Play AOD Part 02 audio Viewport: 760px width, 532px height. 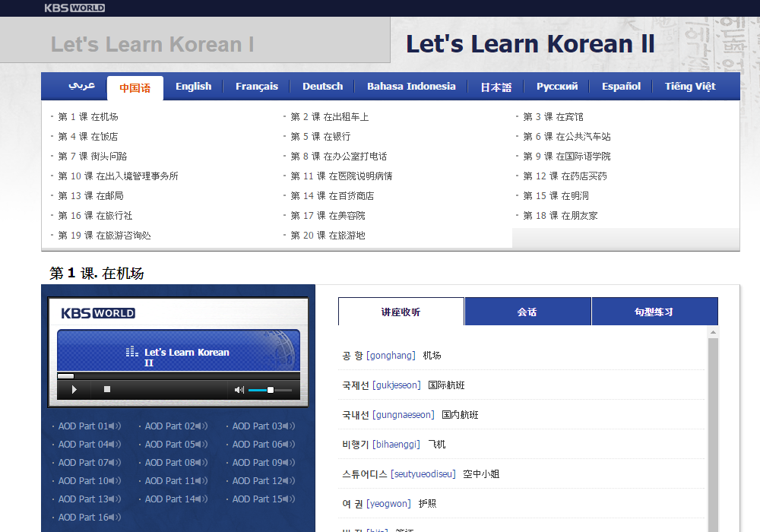(176, 426)
